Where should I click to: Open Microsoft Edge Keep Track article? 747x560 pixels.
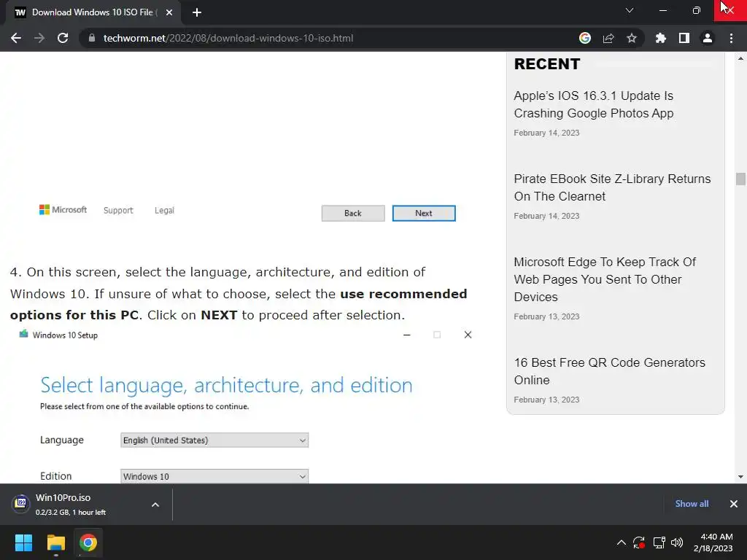pos(605,279)
